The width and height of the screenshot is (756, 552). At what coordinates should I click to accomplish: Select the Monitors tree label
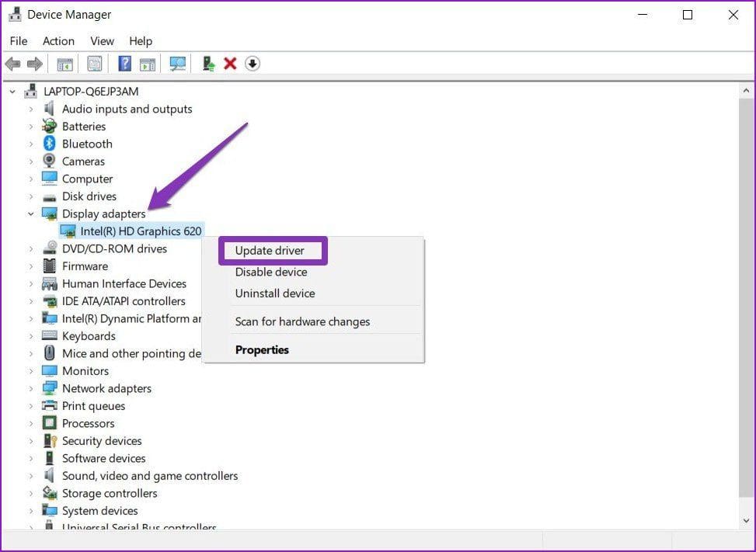click(85, 371)
